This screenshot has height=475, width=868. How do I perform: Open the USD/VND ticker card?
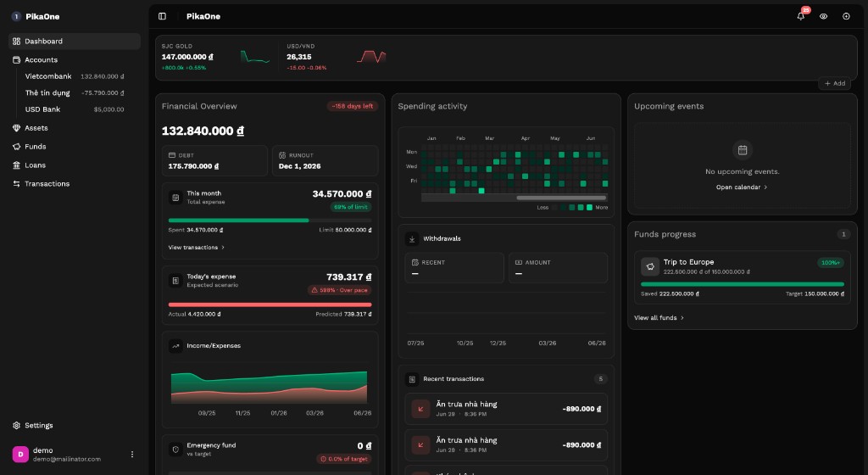pos(337,57)
